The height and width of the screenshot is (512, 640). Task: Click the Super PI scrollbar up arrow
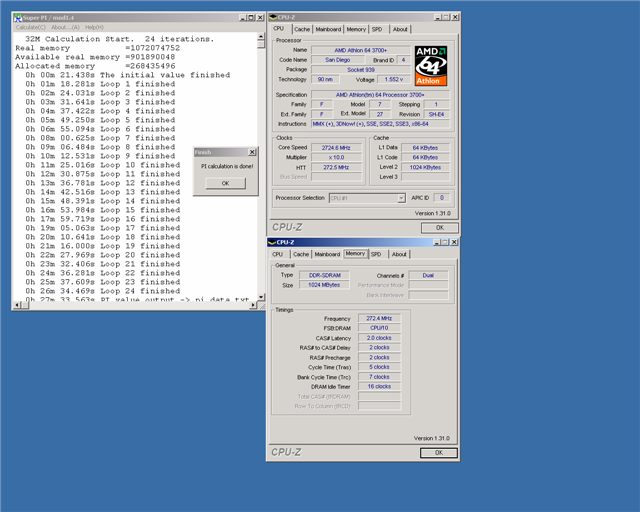click(x=261, y=37)
